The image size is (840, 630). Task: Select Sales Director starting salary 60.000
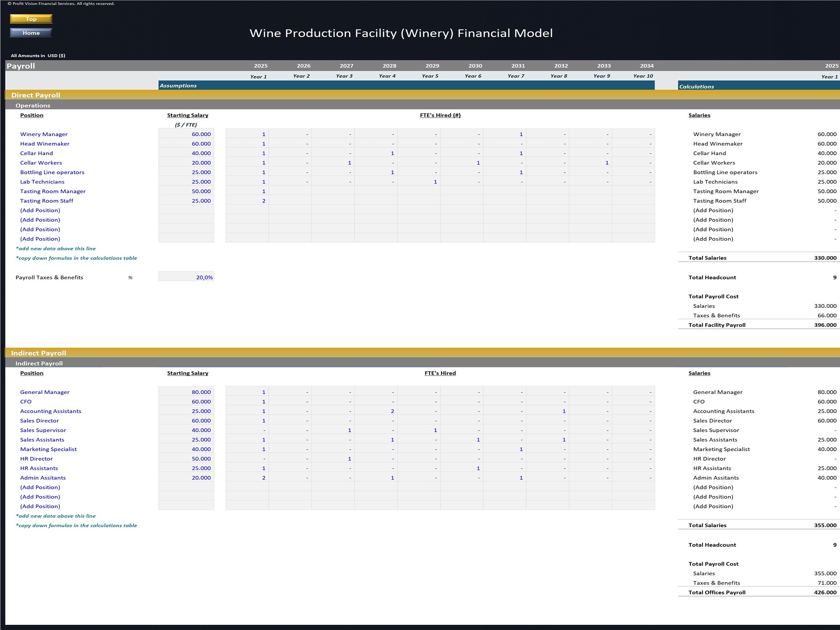click(x=186, y=420)
